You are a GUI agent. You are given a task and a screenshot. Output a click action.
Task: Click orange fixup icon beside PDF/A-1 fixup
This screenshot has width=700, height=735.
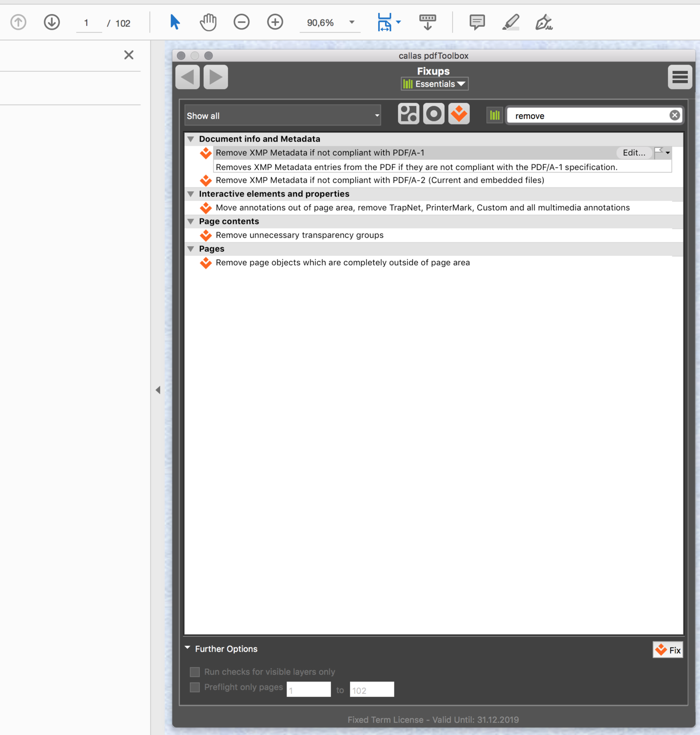click(206, 153)
